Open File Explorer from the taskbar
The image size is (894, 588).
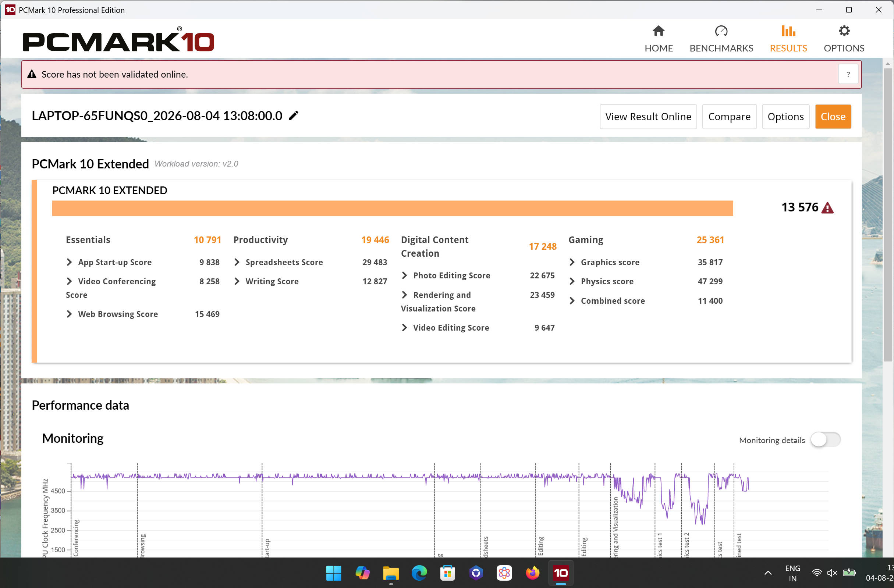[391, 573]
